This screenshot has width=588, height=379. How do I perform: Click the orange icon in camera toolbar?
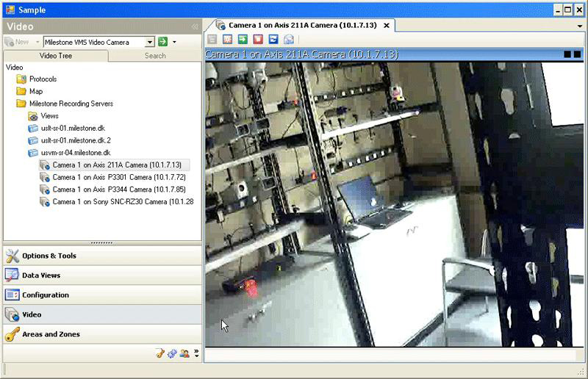[x=227, y=40]
